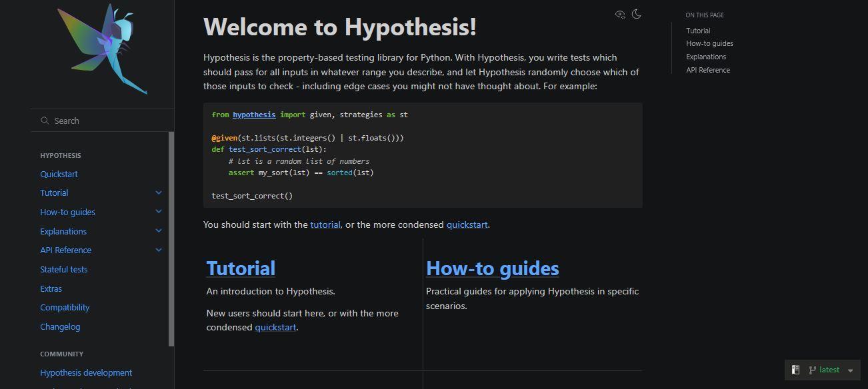The width and height of the screenshot is (868, 389).
Task: Open the Extras sidebar link
Action: pyautogui.click(x=51, y=288)
